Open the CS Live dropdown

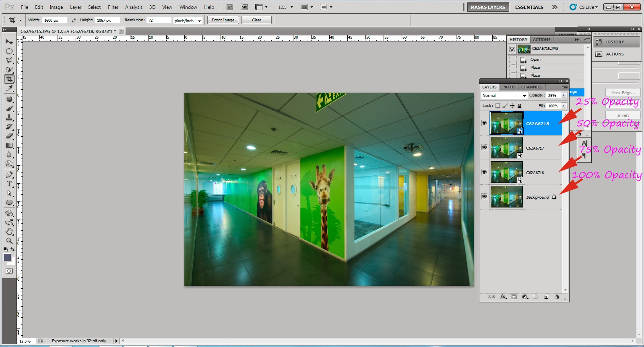pos(584,7)
